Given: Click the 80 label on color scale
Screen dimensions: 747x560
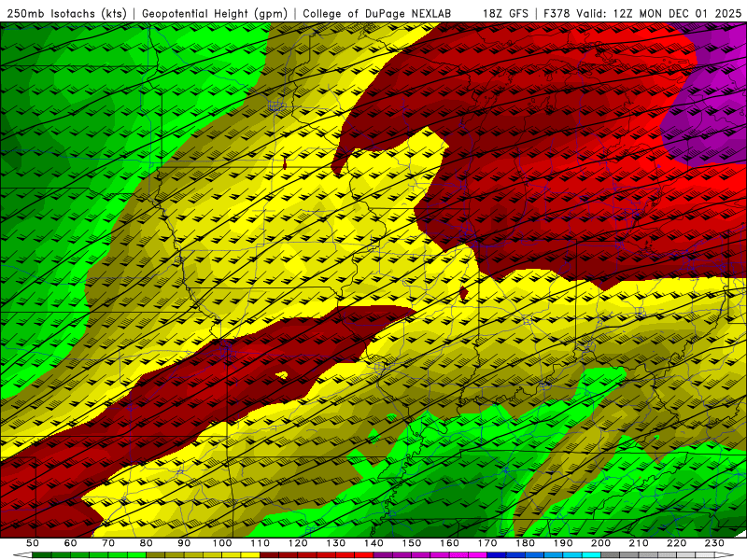Looking at the screenshot, I should [x=146, y=543].
